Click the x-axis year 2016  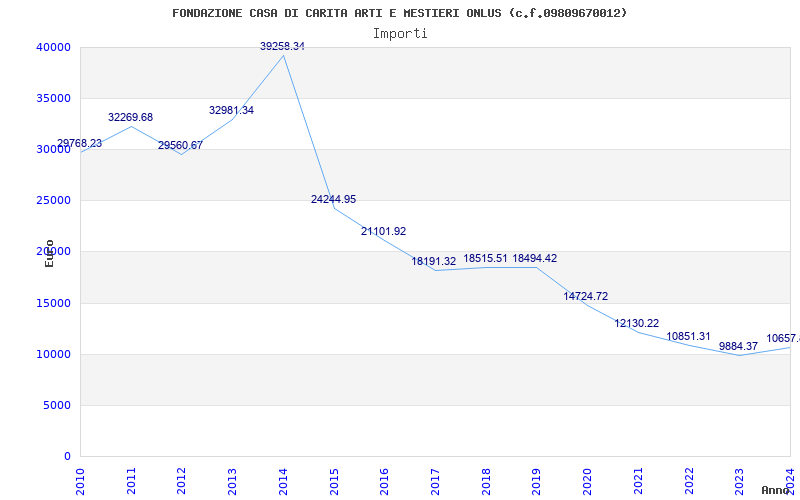tap(385, 482)
